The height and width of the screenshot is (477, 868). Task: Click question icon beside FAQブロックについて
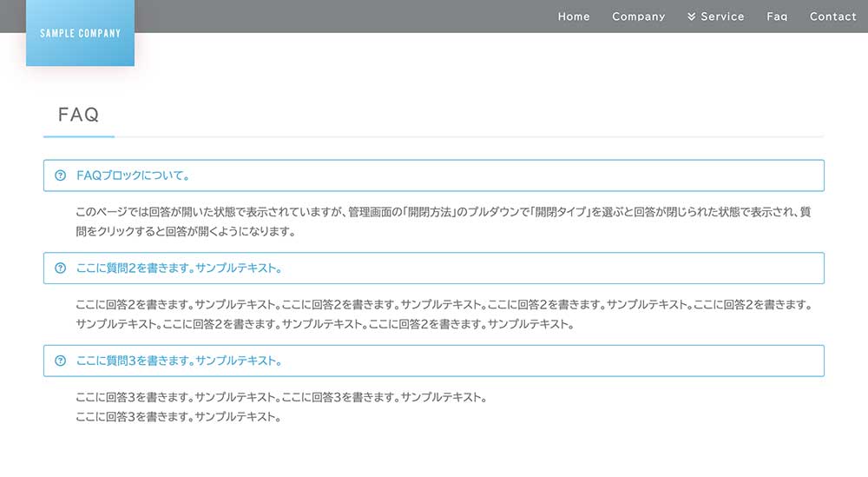click(61, 176)
